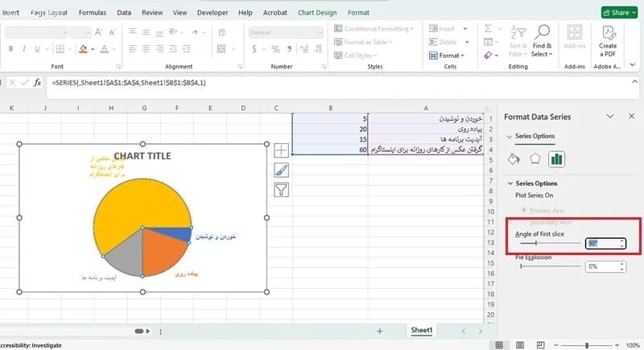Open Find & Select in Editing group
Image resolution: width=644 pixels, height=350 pixels.
542,50
